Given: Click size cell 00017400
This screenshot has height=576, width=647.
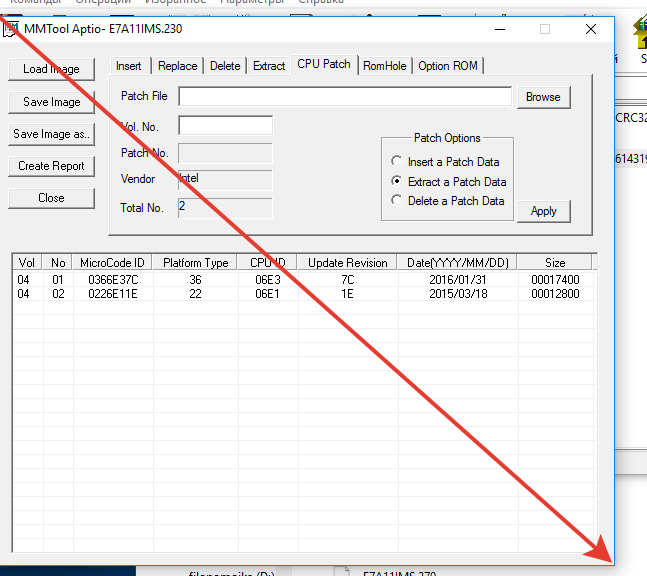Looking at the screenshot, I should coord(555,280).
